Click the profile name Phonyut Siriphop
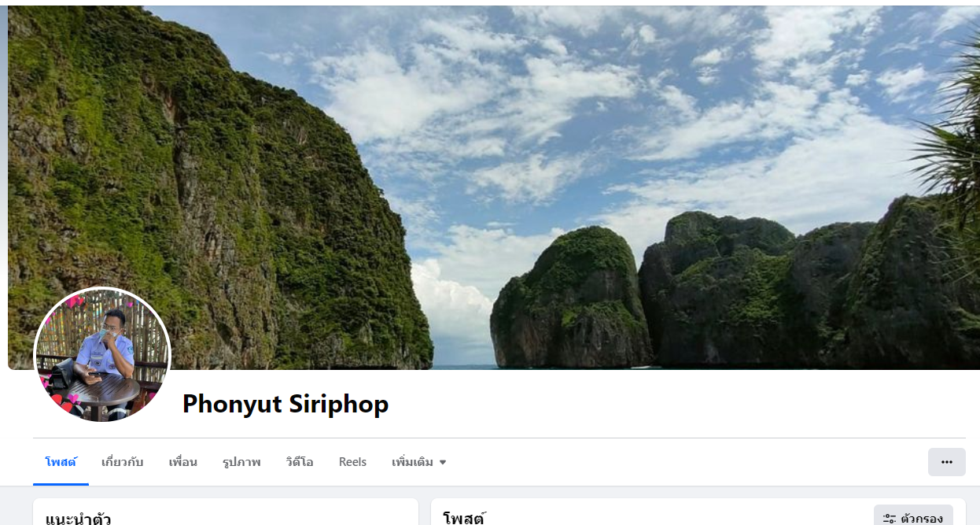The width and height of the screenshot is (980, 525). point(286,404)
